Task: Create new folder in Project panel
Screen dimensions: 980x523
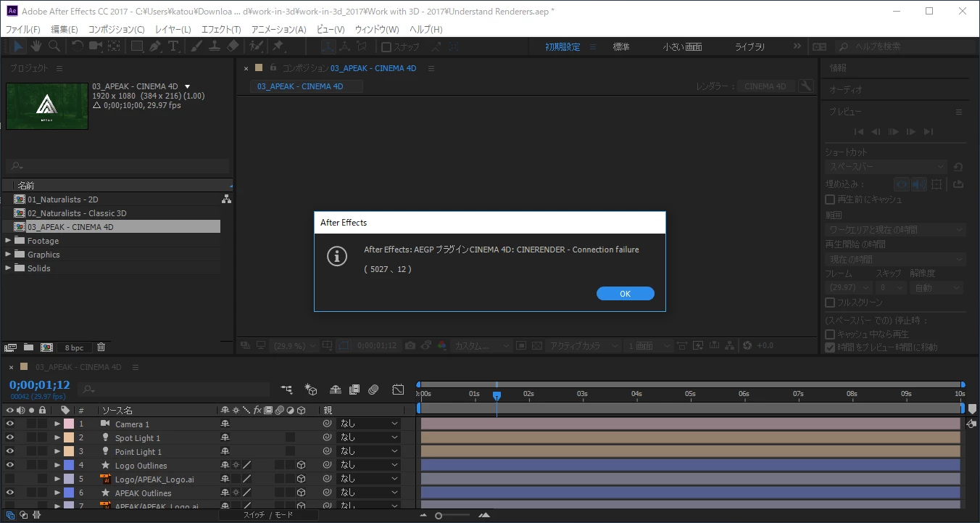Action: [29, 347]
